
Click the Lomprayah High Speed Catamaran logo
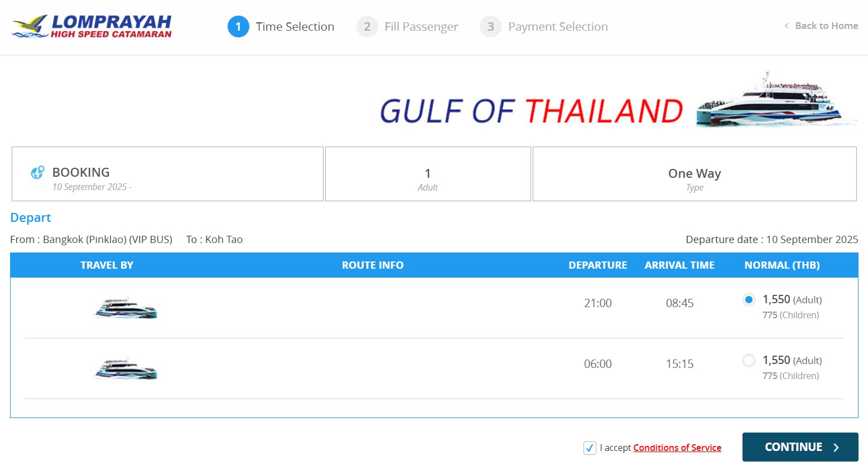pyautogui.click(x=92, y=26)
